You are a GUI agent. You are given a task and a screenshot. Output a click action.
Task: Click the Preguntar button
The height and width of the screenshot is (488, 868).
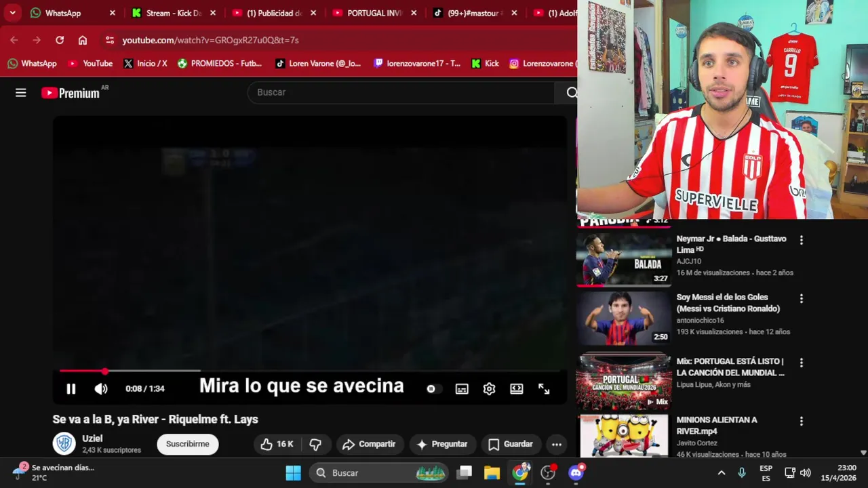442,444
